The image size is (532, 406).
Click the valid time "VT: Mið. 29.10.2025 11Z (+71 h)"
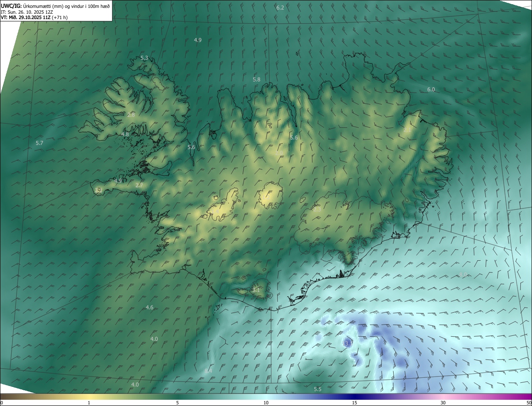pos(34,17)
